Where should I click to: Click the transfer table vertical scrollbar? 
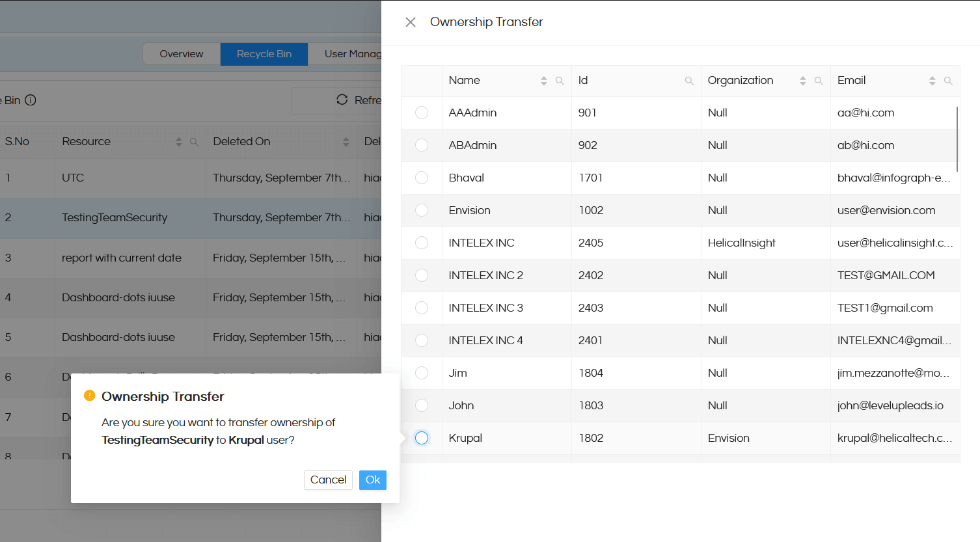[957, 139]
